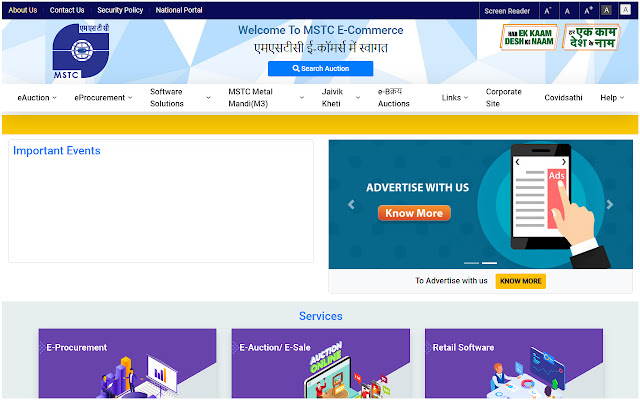Switch to light contrast A icon
Screen dimensions: 640x400
(x=625, y=10)
